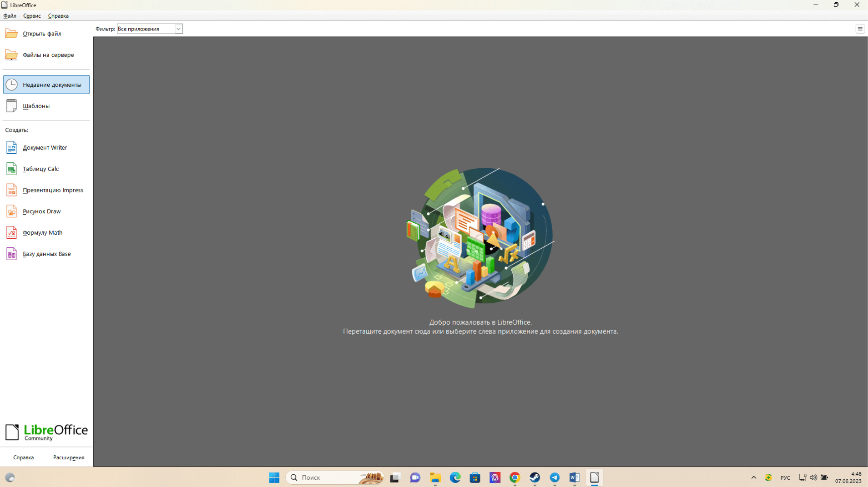868x487 pixels.
Task: Select the Recent Documents view
Action: (x=46, y=85)
